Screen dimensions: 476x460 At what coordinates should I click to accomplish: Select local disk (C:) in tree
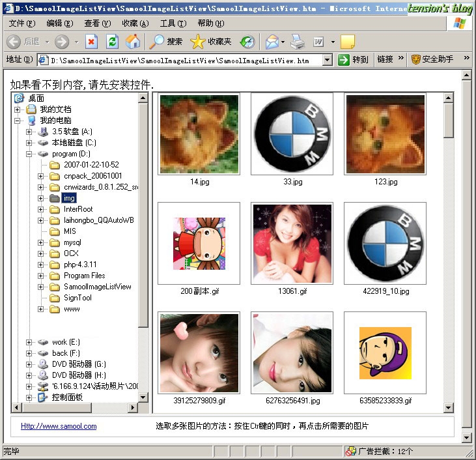(x=74, y=143)
